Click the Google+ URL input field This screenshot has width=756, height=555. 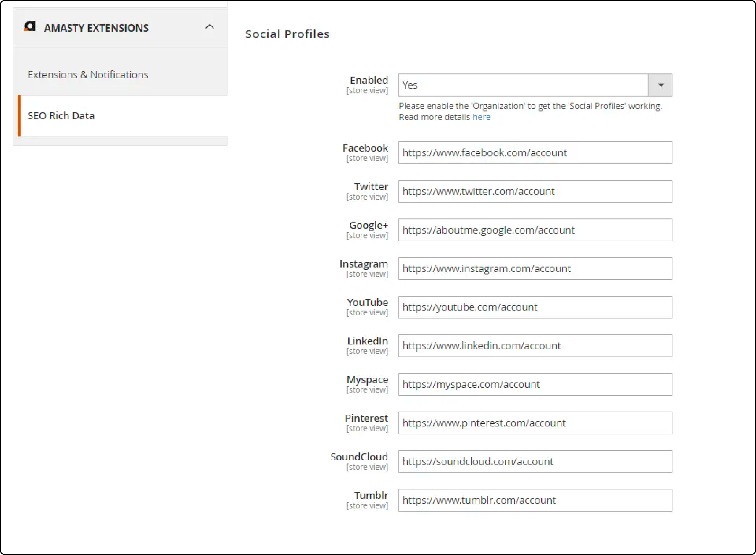click(x=535, y=230)
